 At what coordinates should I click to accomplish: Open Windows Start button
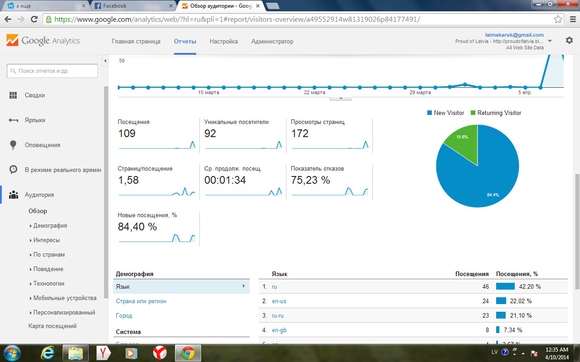(x=12, y=353)
